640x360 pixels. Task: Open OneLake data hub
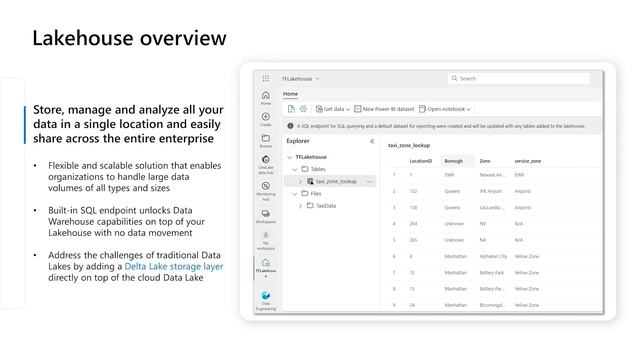pyautogui.click(x=266, y=164)
